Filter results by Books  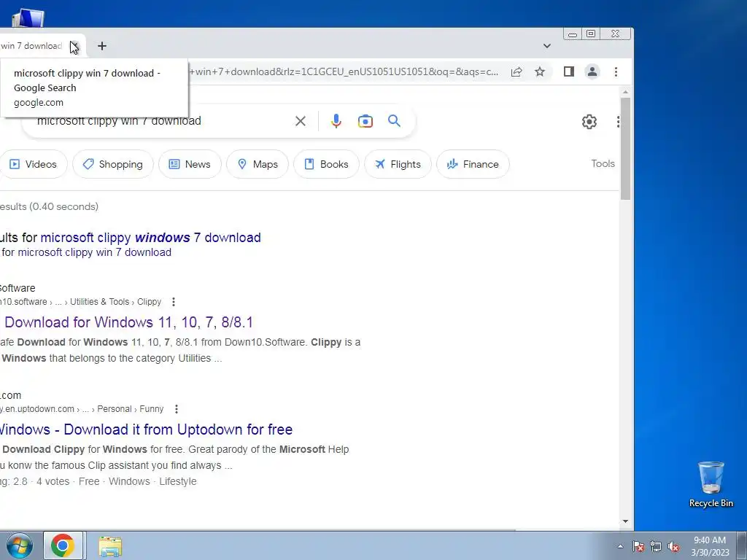(x=326, y=164)
